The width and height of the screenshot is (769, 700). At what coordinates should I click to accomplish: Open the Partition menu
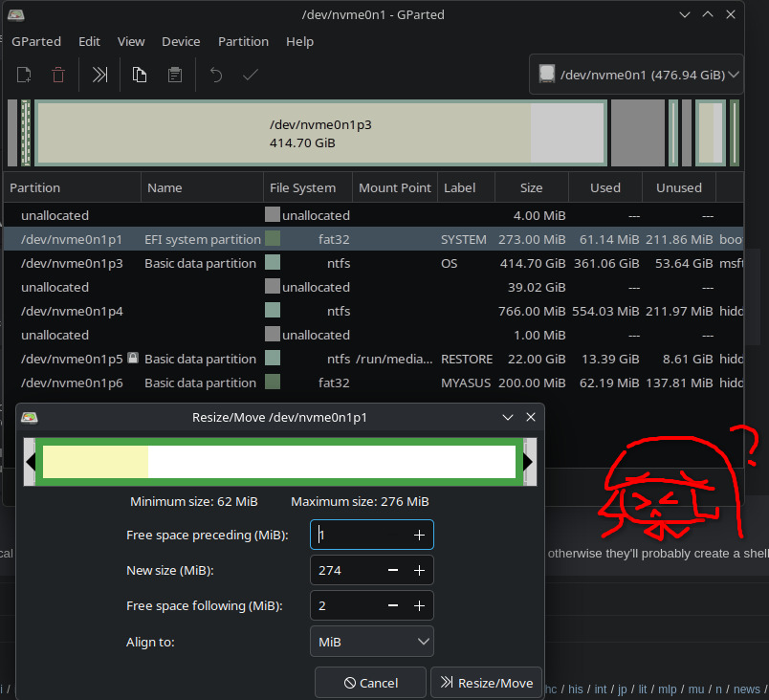pyautogui.click(x=243, y=42)
